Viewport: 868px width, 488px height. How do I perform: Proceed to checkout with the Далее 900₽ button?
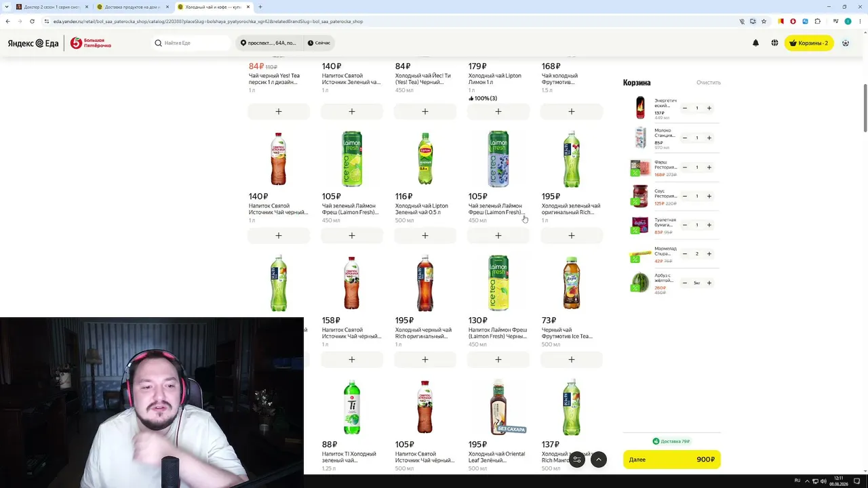click(672, 460)
